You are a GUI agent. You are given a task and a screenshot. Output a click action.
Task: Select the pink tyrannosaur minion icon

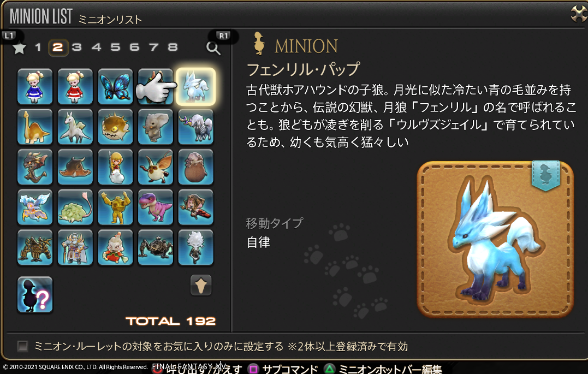tap(155, 207)
